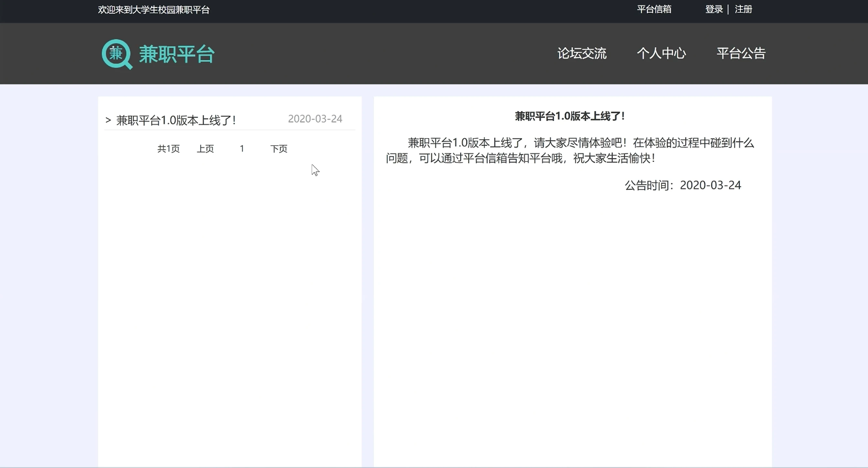Click the 兼职平台 logo text
Viewport: 868px width, 468px height.
tap(177, 54)
